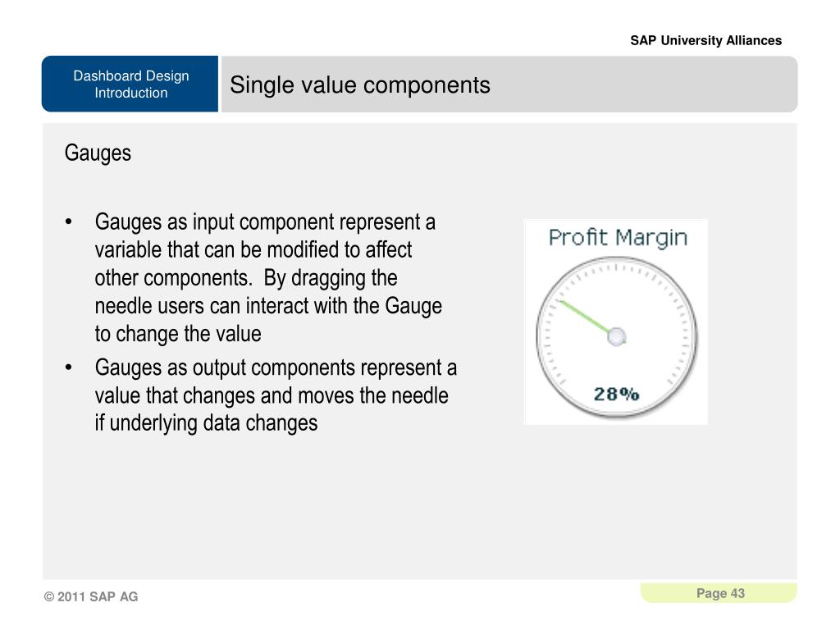
Task: Click the second bullet about output component gauges
Action: pos(276,395)
